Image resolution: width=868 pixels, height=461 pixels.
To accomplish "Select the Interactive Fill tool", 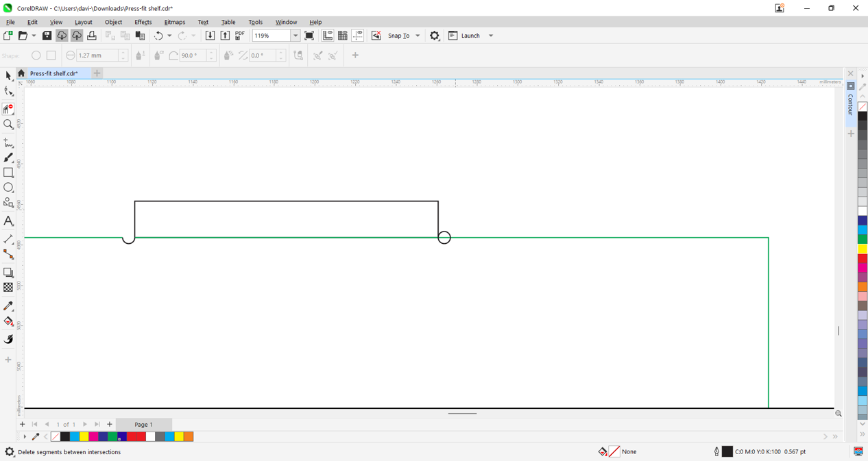I will click(8, 321).
